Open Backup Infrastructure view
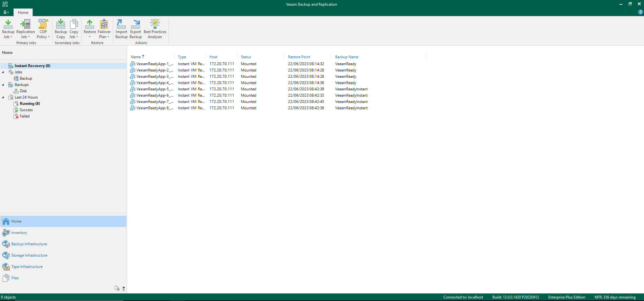Screen dimensions: 644x301 63,244
